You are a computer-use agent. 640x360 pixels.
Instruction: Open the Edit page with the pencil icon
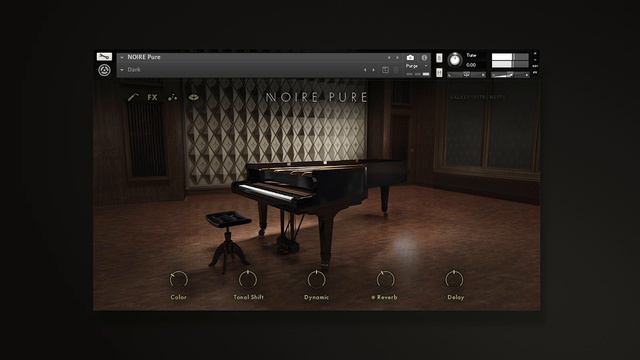point(133,97)
